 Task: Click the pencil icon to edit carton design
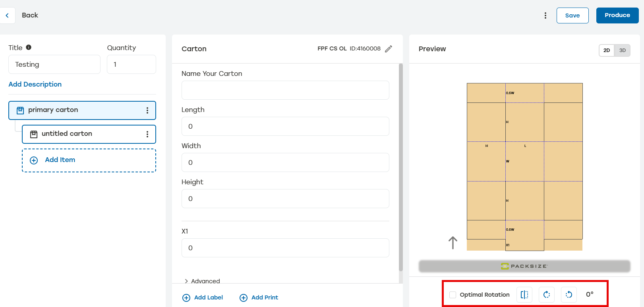pyautogui.click(x=389, y=49)
